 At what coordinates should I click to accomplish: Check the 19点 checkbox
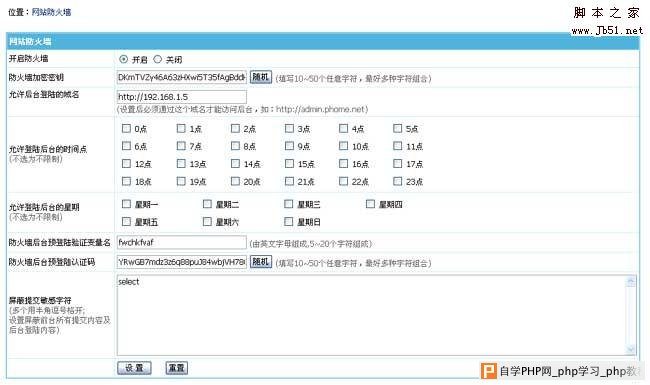181,181
